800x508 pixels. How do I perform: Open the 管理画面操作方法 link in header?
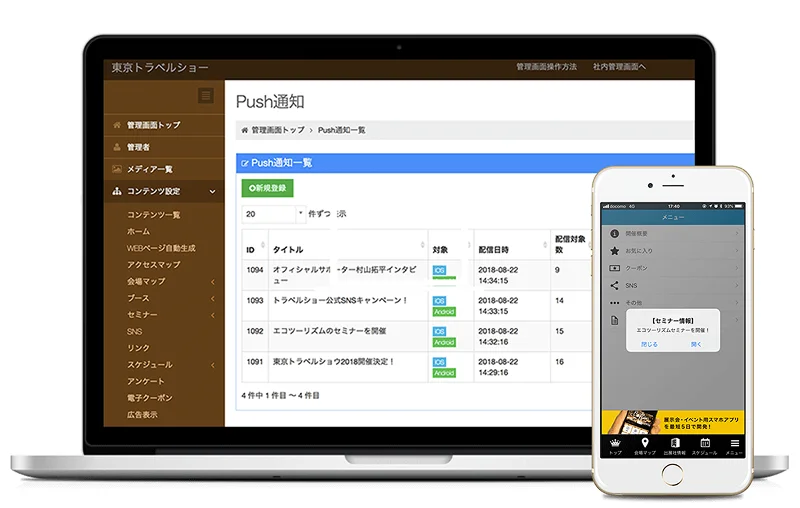pos(546,67)
